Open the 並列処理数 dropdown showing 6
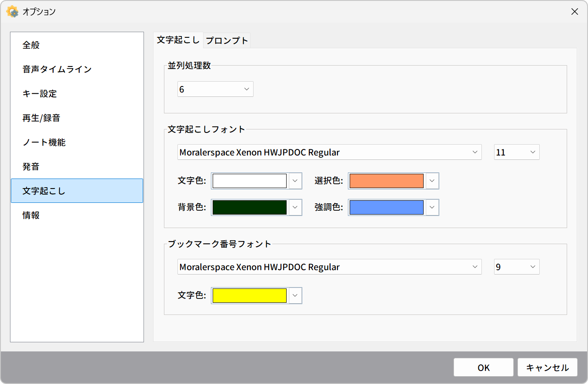588x384 pixels. click(215, 89)
